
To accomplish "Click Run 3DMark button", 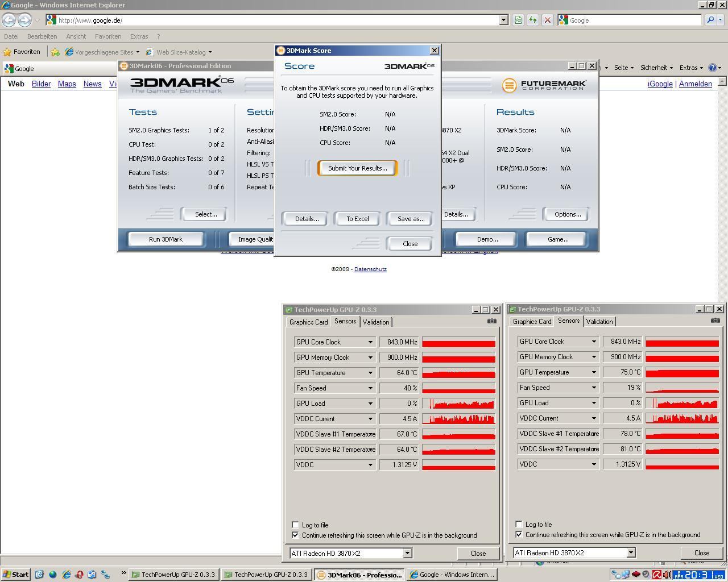I will (166, 239).
